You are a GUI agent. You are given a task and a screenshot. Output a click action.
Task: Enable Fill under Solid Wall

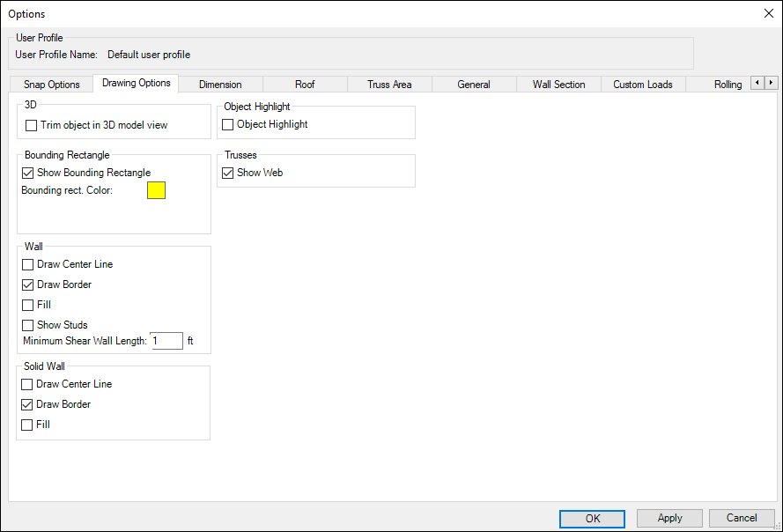tap(28, 425)
